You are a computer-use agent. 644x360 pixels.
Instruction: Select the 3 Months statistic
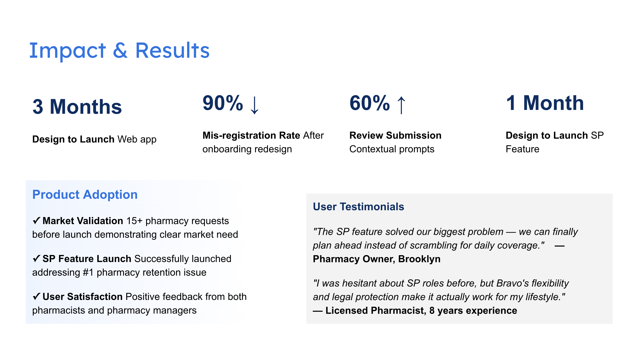[x=77, y=107]
